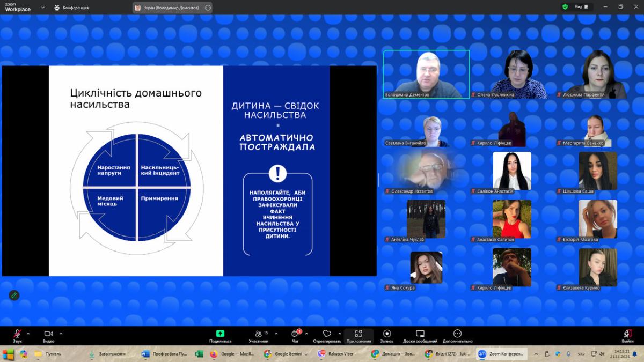The height and width of the screenshot is (362, 644).
Task: Click the green Поделиться share screen icon
Action: pos(220,334)
